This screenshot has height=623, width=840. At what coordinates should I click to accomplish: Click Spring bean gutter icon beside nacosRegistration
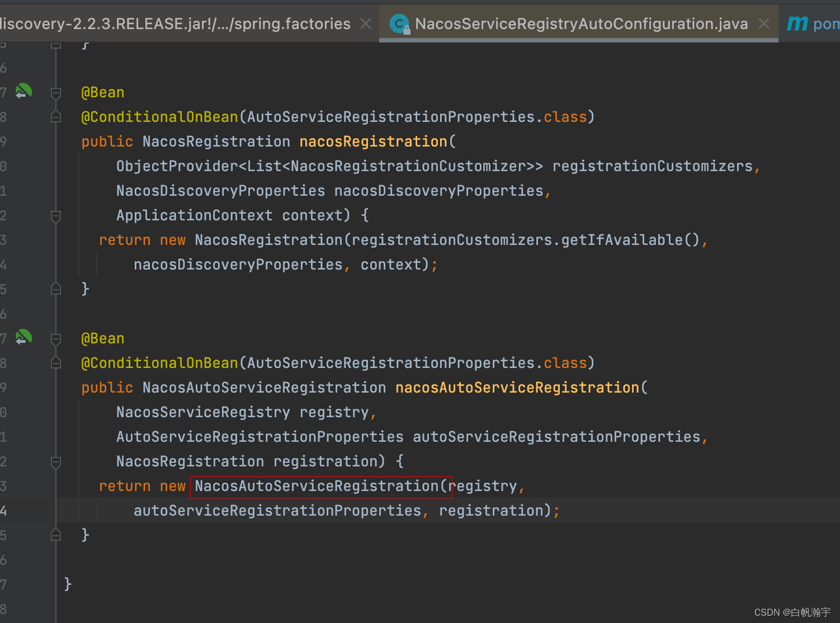coord(23,91)
